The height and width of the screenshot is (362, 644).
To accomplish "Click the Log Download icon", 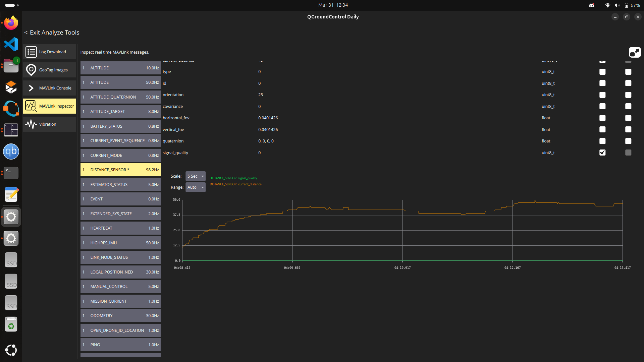I will [x=31, y=52].
